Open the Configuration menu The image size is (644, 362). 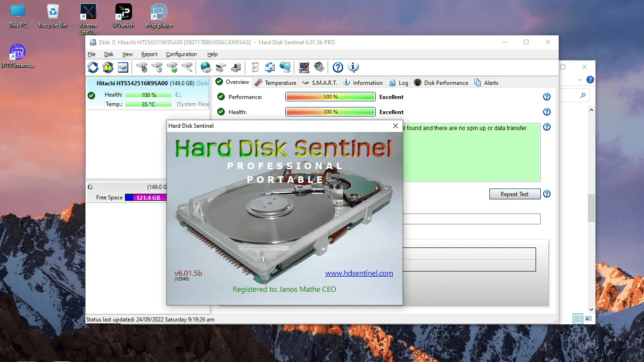[x=182, y=54]
